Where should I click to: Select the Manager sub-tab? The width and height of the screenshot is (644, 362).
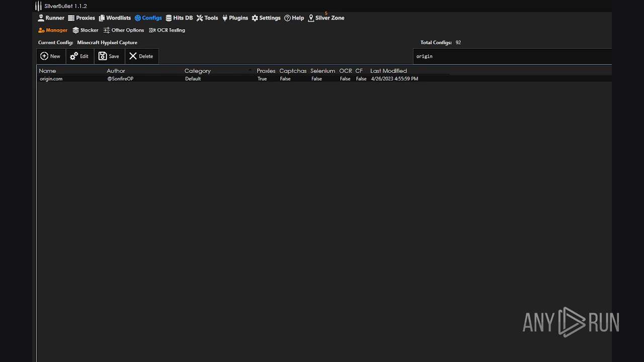click(x=53, y=30)
